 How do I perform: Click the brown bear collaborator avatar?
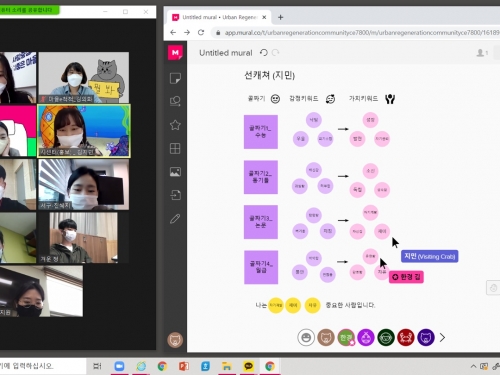pos(326,337)
